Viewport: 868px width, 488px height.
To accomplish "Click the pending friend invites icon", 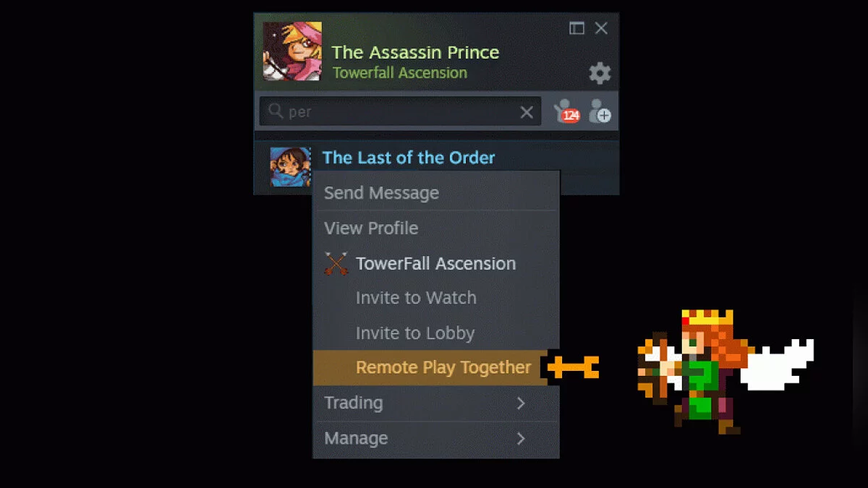I will pos(566,111).
